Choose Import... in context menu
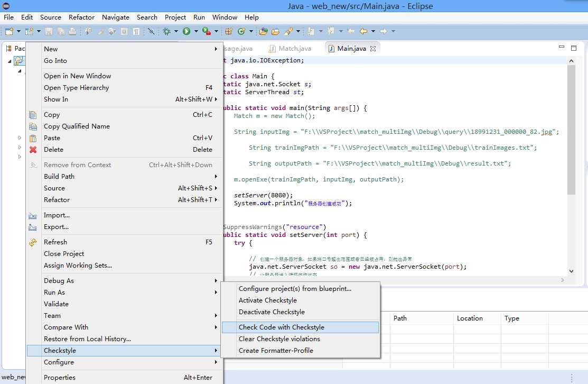 tap(124, 215)
